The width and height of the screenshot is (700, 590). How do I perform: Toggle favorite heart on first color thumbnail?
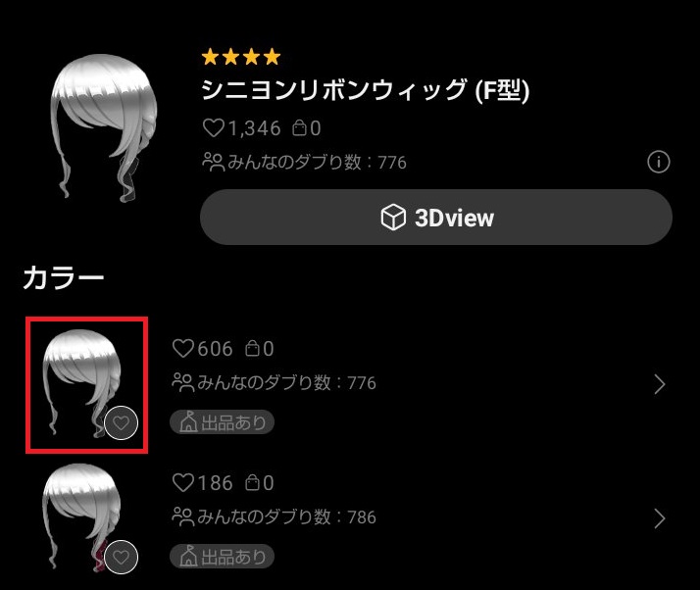[x=121, y=422]
